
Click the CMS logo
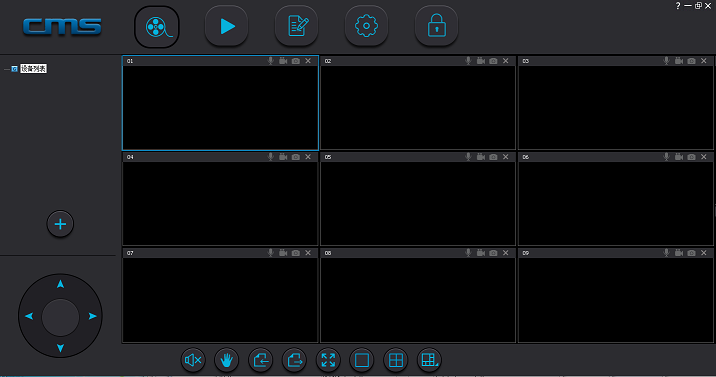(62, 26)
